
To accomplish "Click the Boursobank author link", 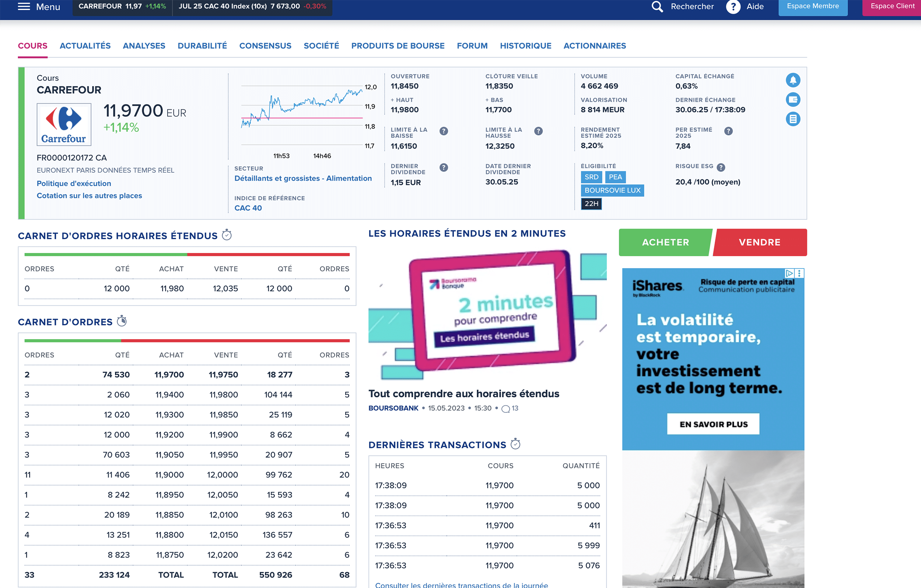I will [x=393, y=408].
